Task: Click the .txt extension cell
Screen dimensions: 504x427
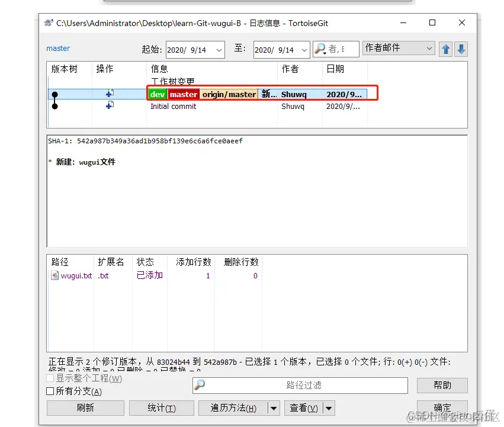Action: [103, 275]
